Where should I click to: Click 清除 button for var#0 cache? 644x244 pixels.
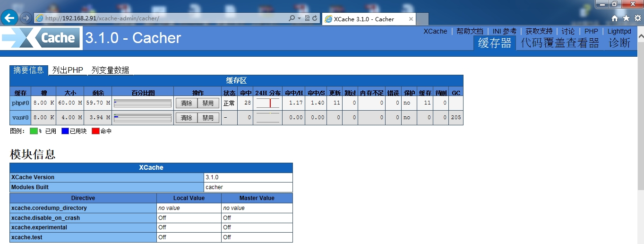pyautogui.click(x=187, y=118)
